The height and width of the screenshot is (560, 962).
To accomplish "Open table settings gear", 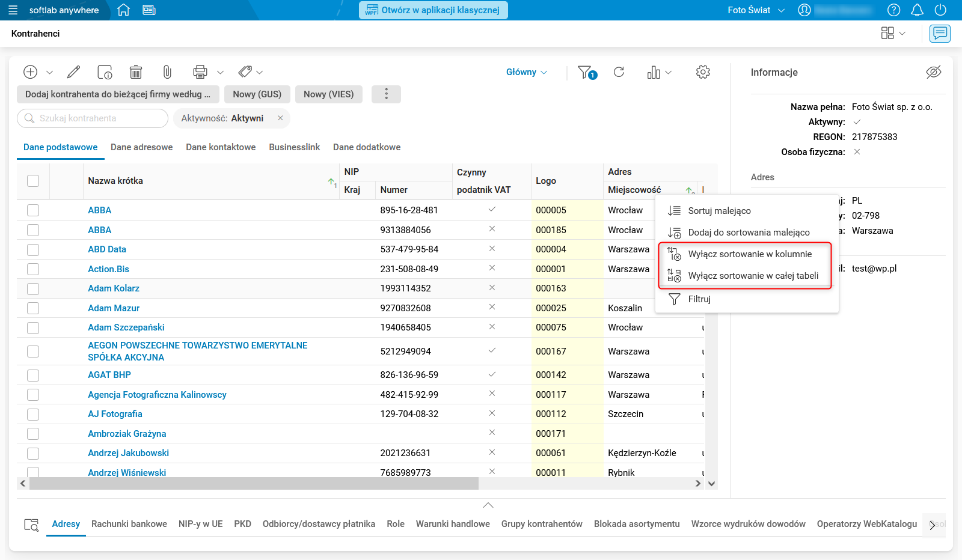I will click(x=703, y=72).
